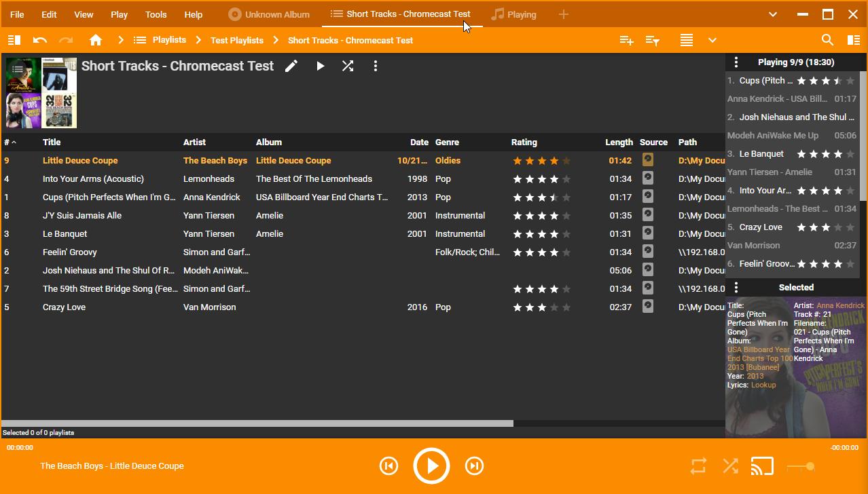
Task: Toggle repeat mode in player bar
Action: coord(698,466)
